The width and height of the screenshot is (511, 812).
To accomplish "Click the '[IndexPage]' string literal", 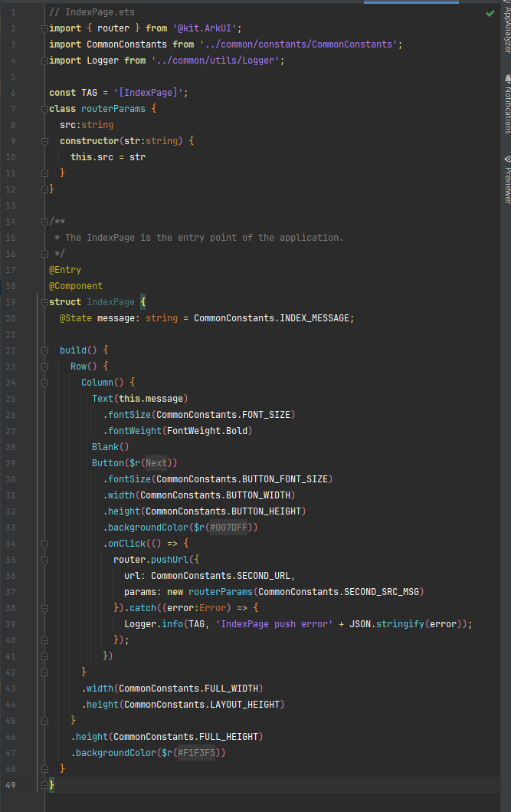I will (x=149, y=93).
